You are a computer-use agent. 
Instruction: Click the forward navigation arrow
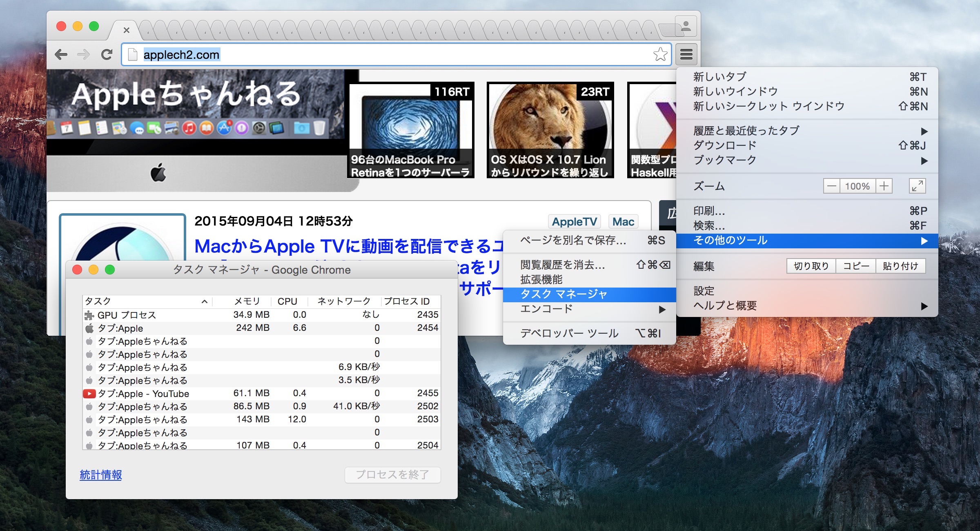click(84, 54)
